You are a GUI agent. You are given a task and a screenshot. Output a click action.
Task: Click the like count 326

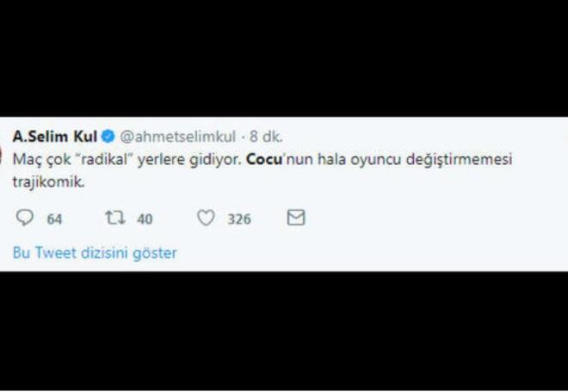(238, 219)
